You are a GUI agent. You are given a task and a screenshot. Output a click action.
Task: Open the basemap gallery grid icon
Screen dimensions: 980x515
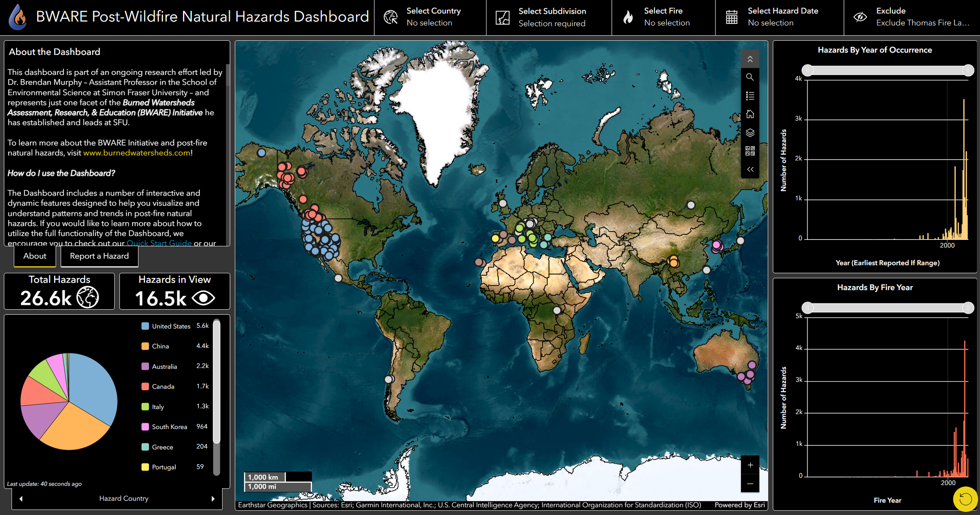pos(750,151)
